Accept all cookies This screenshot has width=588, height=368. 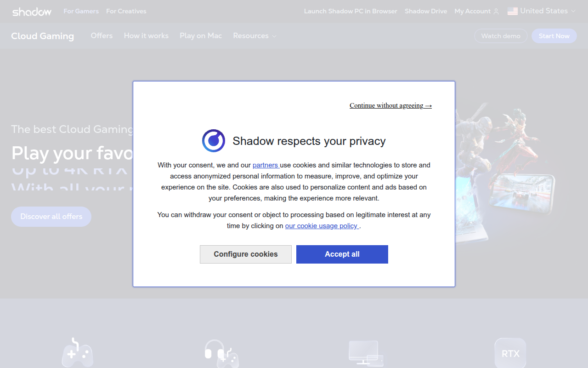342,254
